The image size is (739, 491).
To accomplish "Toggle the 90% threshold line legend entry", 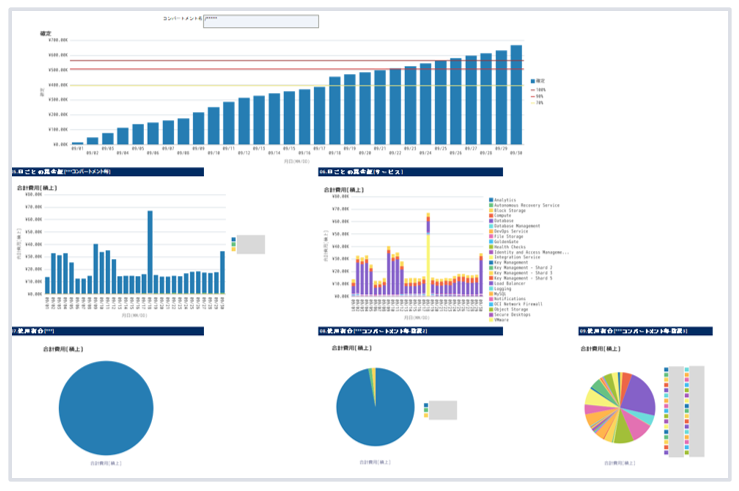I will click(x=539, y=96).
